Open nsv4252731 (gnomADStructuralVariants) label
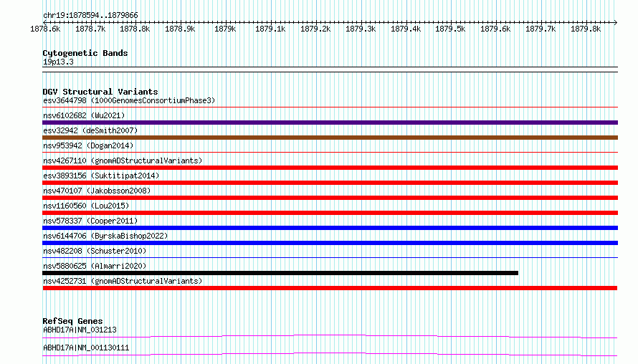This screenshot has width=638, height=364. (123, 281)
